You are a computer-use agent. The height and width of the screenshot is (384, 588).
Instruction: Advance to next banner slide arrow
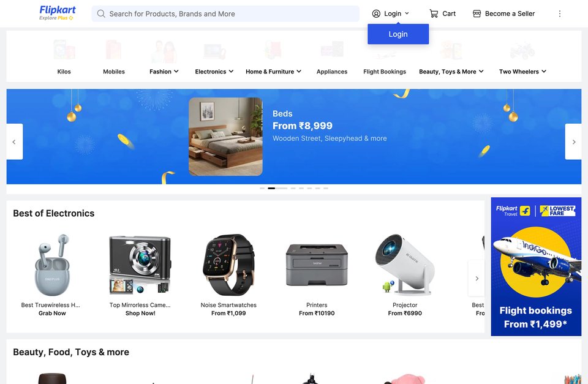[x=573, y=141]
